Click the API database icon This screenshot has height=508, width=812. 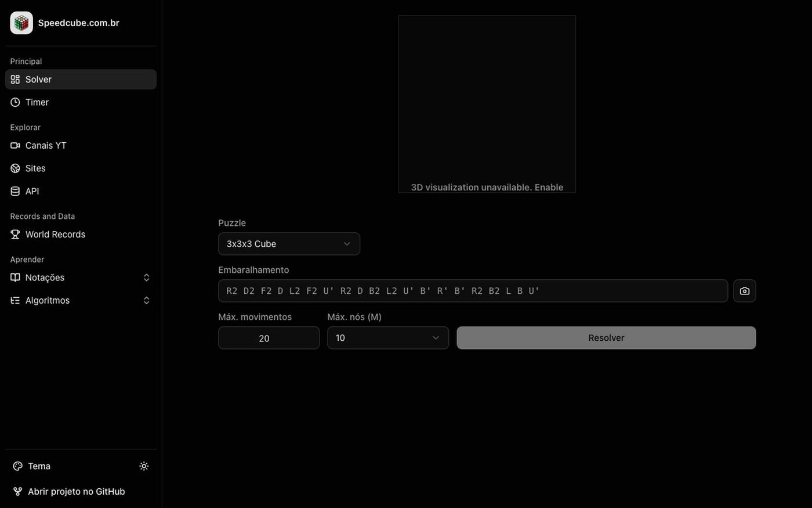click(x=15, y=191)
